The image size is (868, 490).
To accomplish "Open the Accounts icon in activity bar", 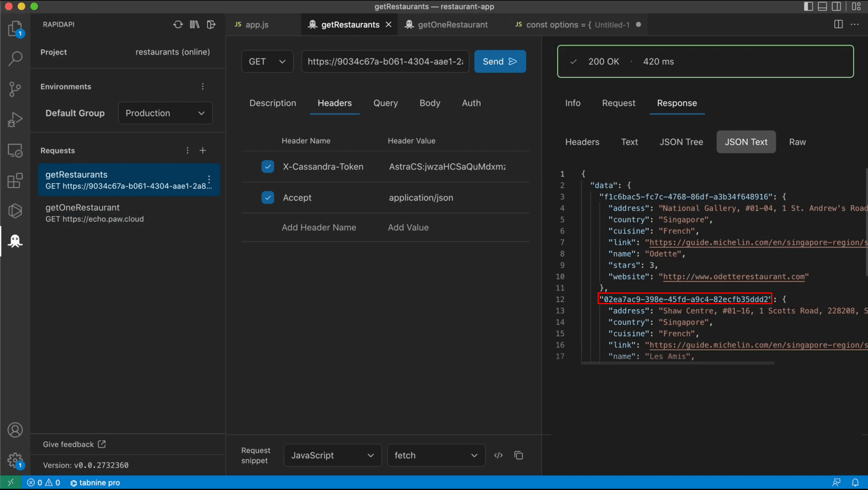I will pos(15,430).
